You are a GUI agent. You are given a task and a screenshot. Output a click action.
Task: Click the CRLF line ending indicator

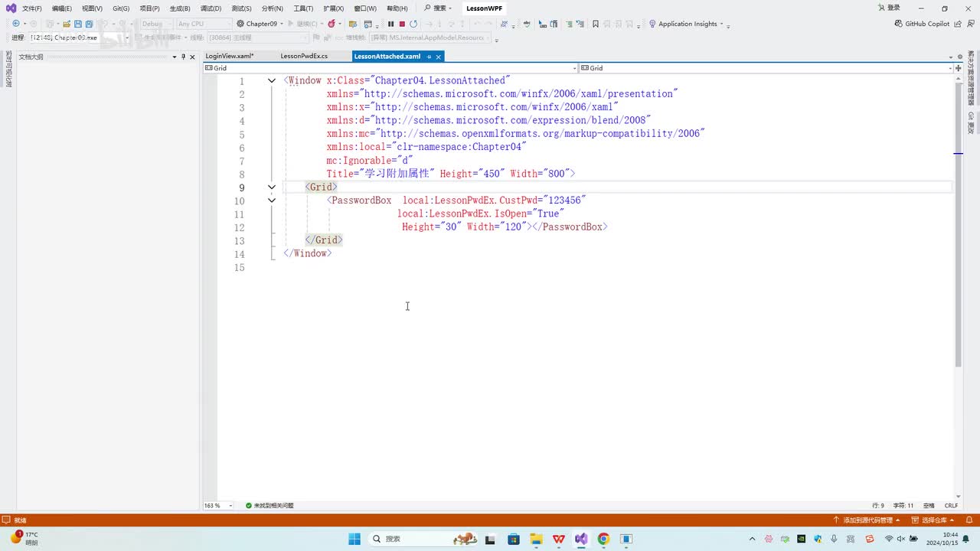tap(951, 505)
